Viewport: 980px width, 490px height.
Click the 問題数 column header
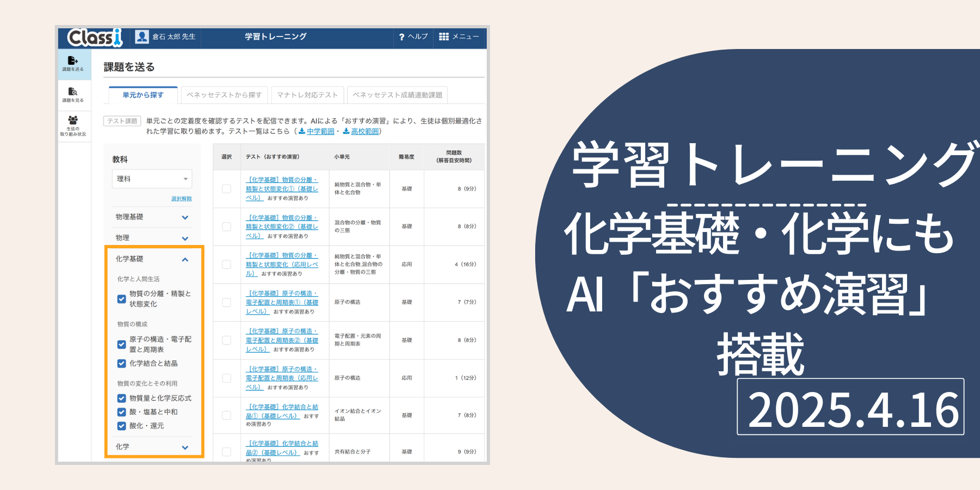[454, 157]
